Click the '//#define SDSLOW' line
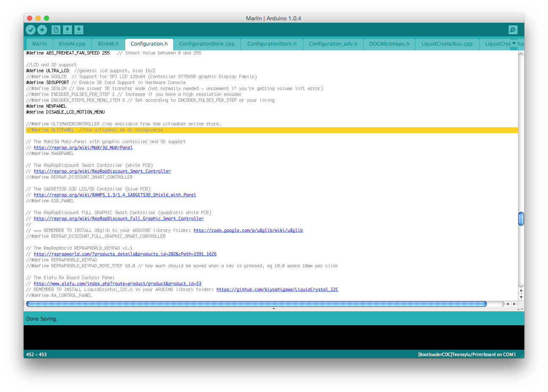This screenshot has width=548, height=392. 174,89
